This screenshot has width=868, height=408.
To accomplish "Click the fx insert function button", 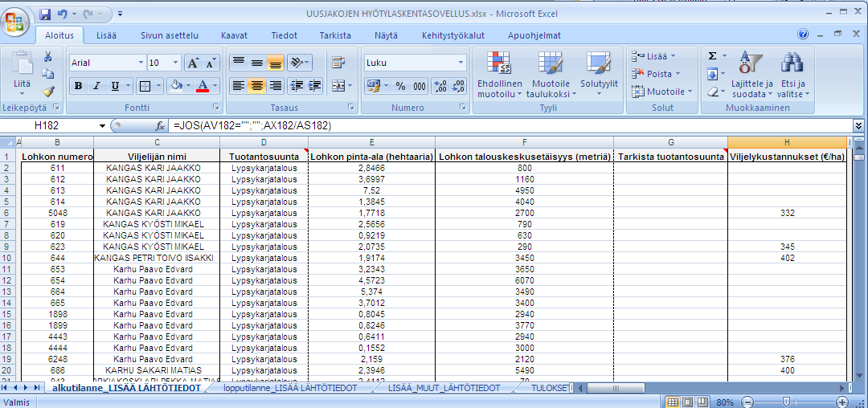I will click(x=161, y=126).
